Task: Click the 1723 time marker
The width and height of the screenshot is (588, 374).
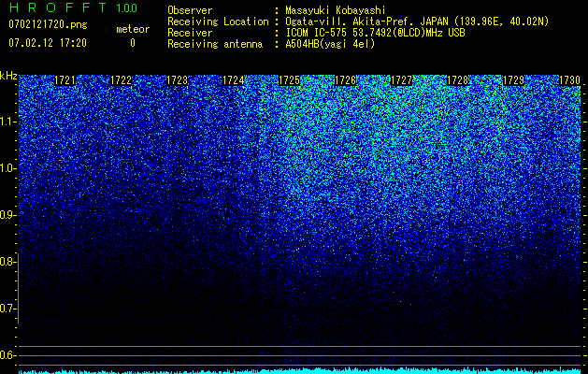Action: [x=177, y=80]
